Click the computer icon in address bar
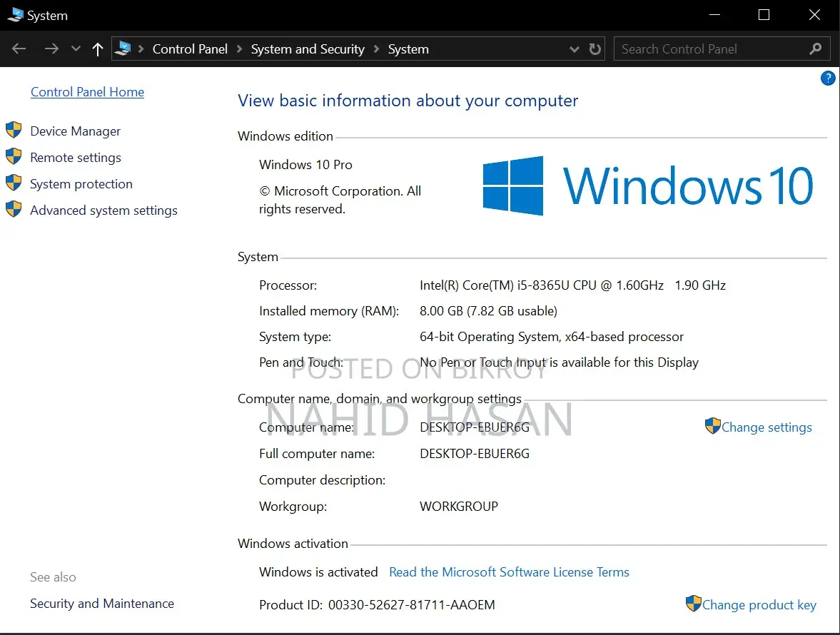The height and width of the screenshot is (635, 840). pos(123,49)
